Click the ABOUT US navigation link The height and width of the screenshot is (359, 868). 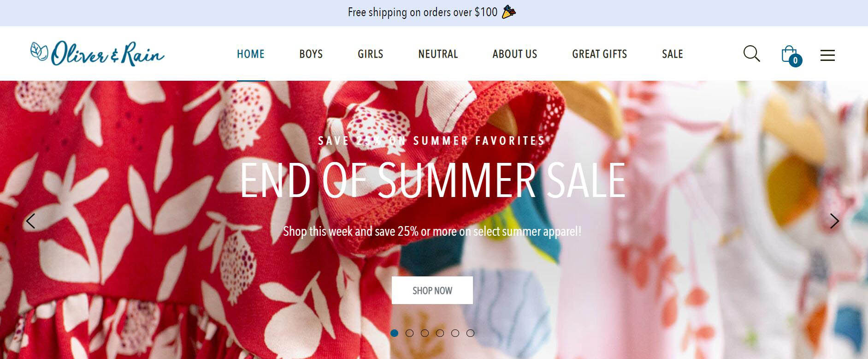[515, 54]
